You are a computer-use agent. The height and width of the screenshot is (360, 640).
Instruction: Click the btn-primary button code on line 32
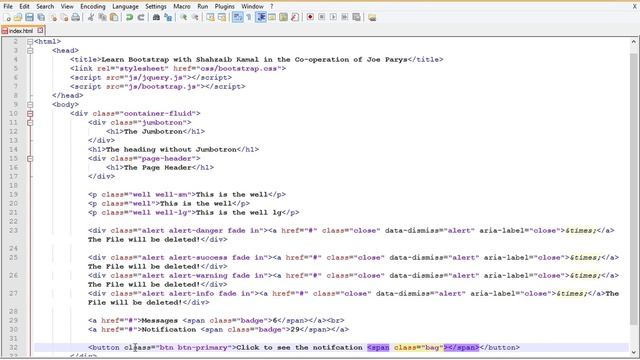pos(304,347)
